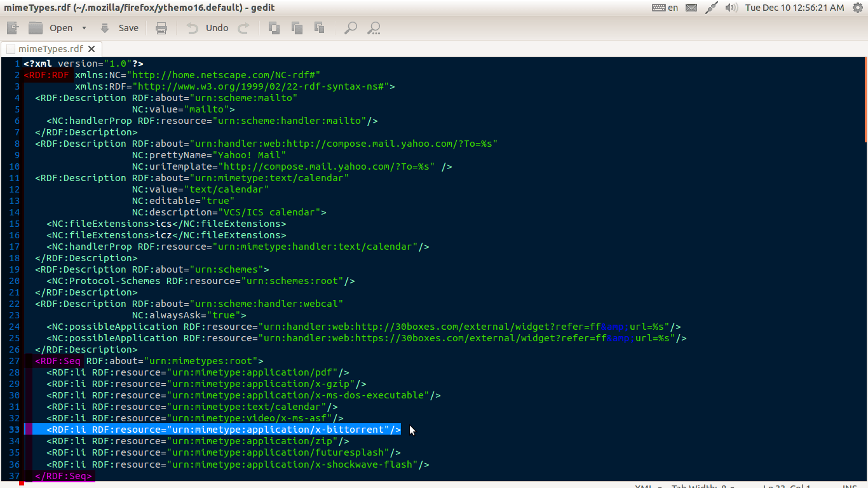Open the keyboard layout en menu
The image size is (868, 488).
click(x=665, y=8)
